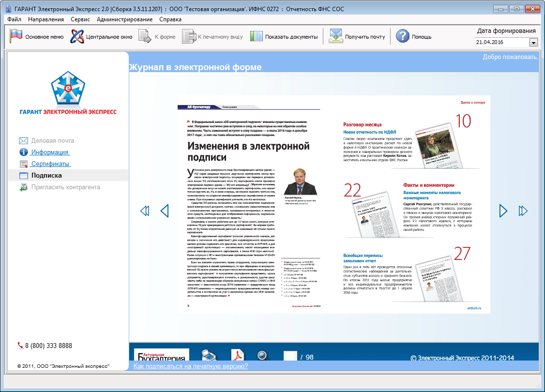
Task: Open the Информация link in the sidebar
Action: [x=50, y=152]
